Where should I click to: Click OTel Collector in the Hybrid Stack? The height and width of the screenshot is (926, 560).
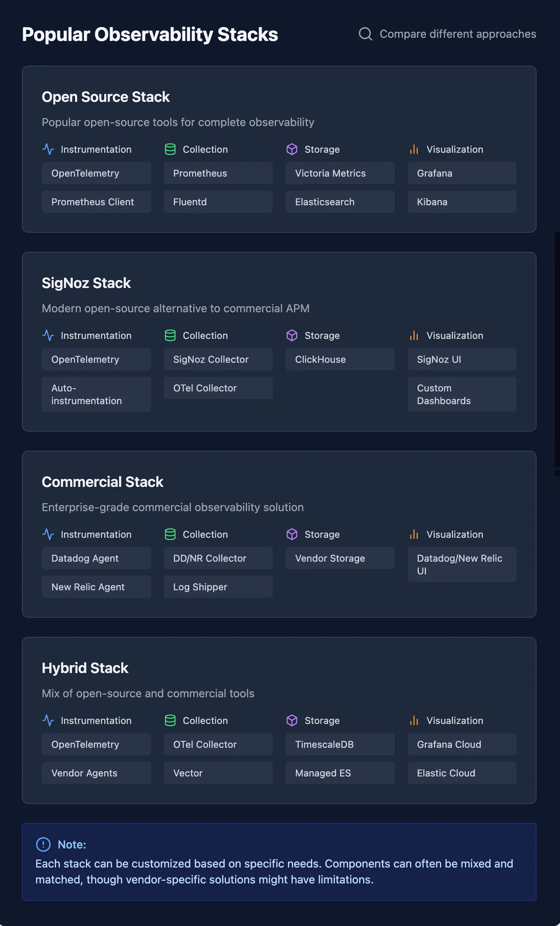coord(218,744)
